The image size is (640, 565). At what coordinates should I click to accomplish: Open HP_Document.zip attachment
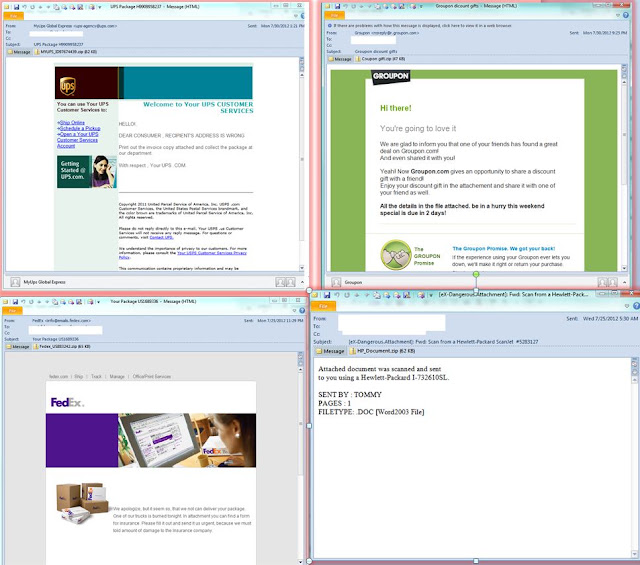click(382, 351)
